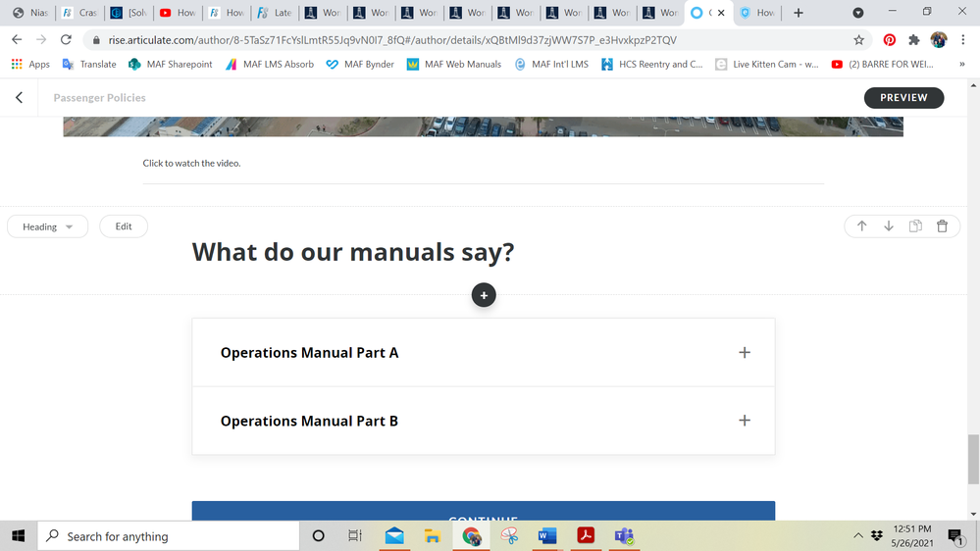Open the Chrome three-dot menu

point(963,40)
